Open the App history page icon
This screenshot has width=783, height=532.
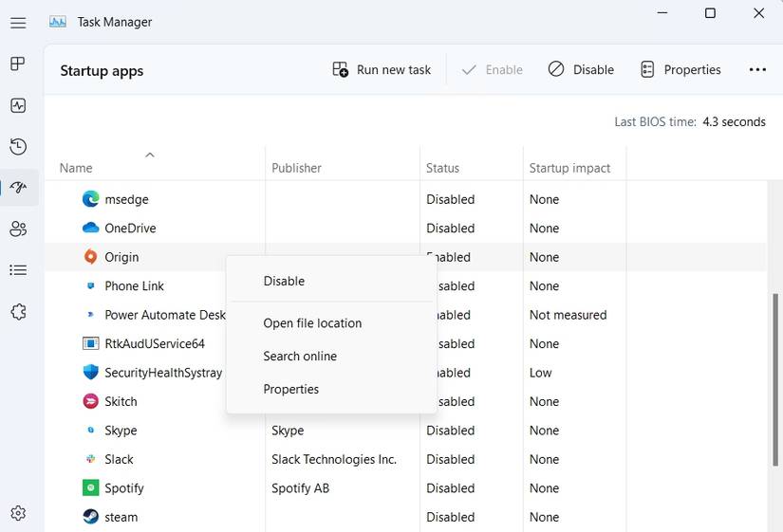point(17,146)
